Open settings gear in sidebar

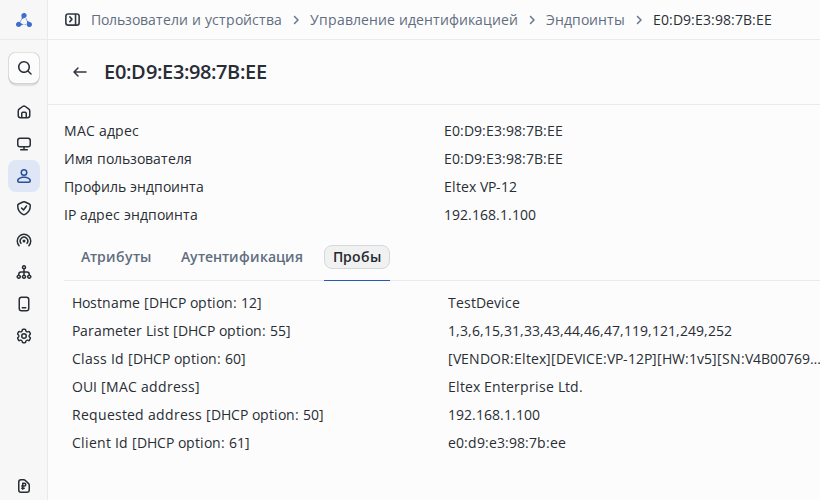pos(24,336)
